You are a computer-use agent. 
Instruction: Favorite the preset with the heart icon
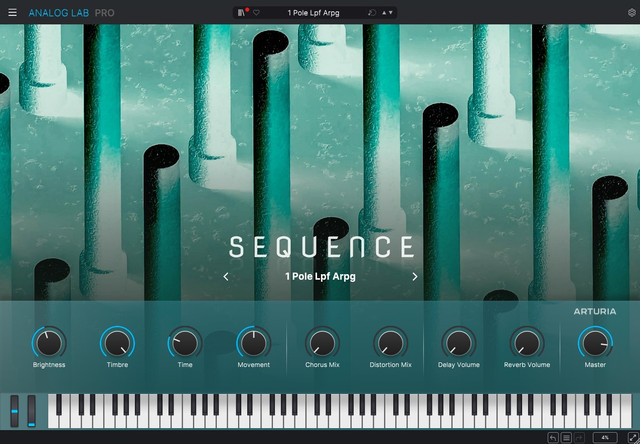256,13
